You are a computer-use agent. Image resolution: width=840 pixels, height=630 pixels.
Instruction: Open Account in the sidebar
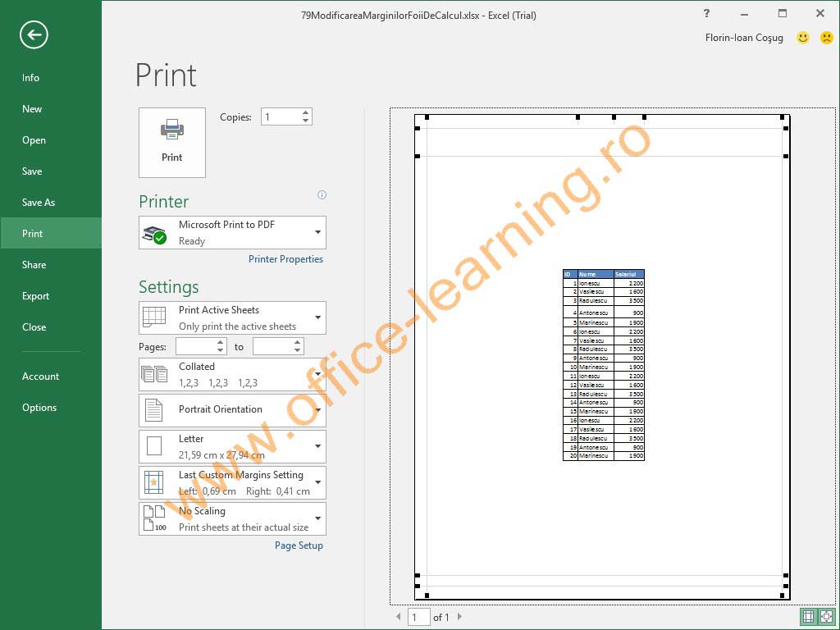click(x=51, y=376)
